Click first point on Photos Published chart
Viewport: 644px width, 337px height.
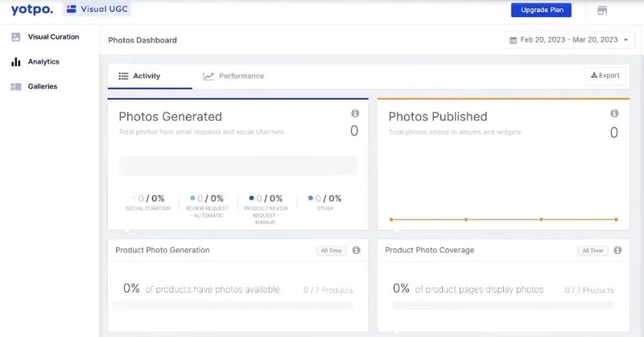[x=391, y=220]
